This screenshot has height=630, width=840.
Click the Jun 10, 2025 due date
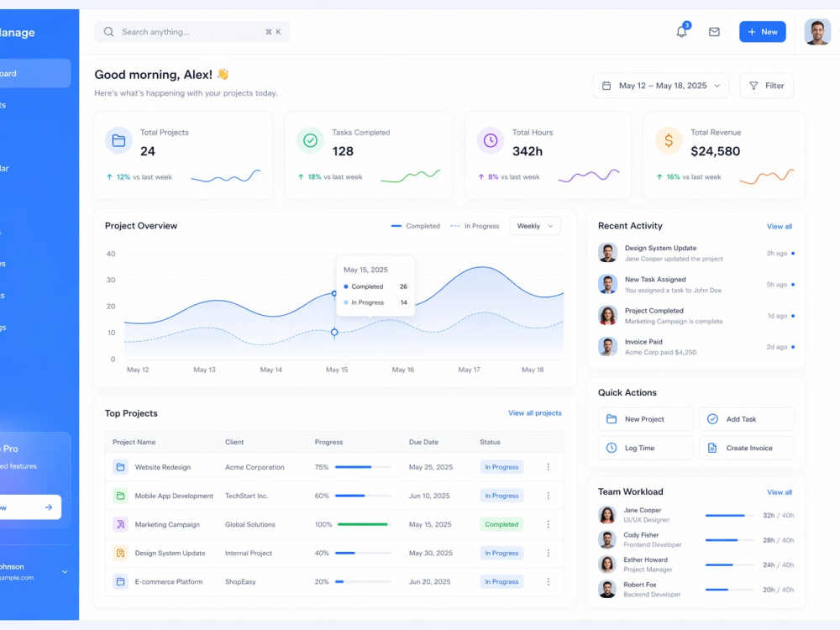(429, 496)
